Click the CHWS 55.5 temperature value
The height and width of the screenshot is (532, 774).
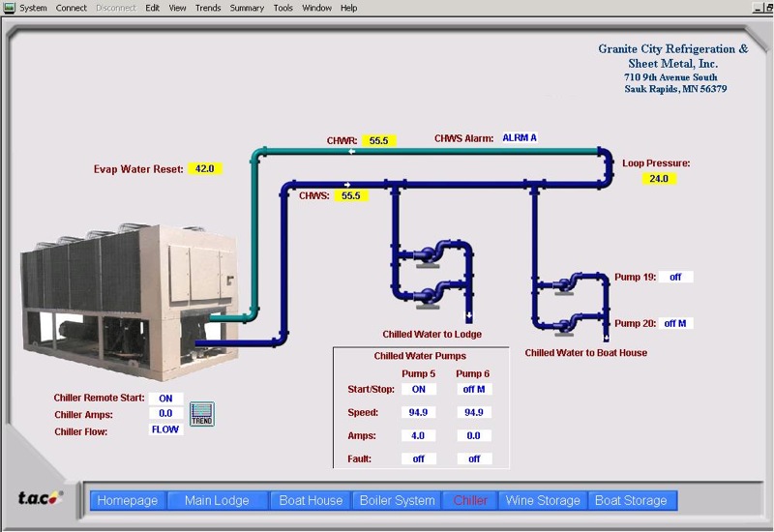point(351,196)
